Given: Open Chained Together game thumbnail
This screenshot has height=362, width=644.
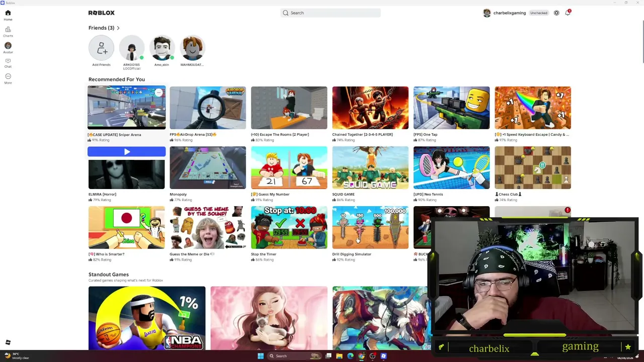Looking at the screenshot, I should 370,108.
